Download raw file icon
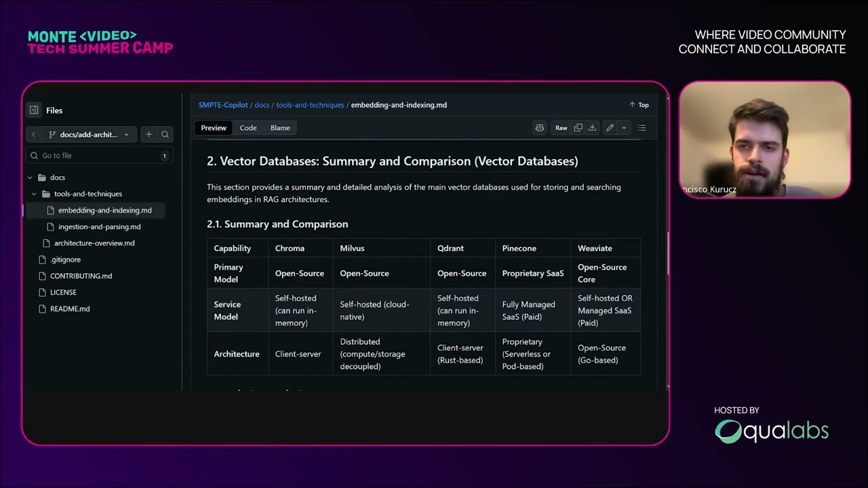This screenshot has width=868, height=488. click(x=592, y=127)
